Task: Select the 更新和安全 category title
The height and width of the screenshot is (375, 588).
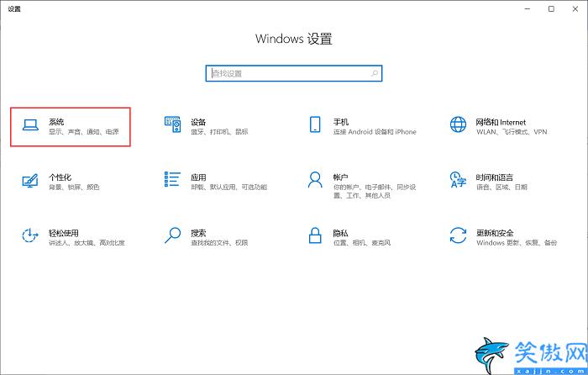Action: point(495,233)
